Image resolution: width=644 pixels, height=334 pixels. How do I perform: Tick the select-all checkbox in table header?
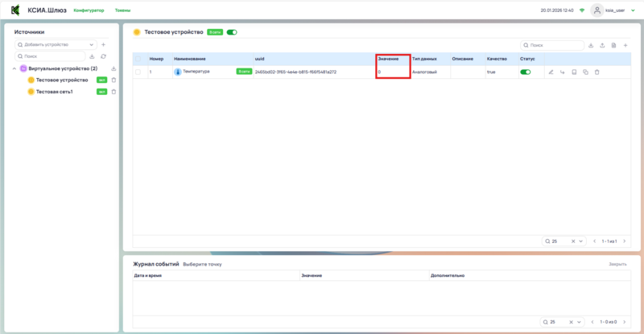click(x=138, y=59)
